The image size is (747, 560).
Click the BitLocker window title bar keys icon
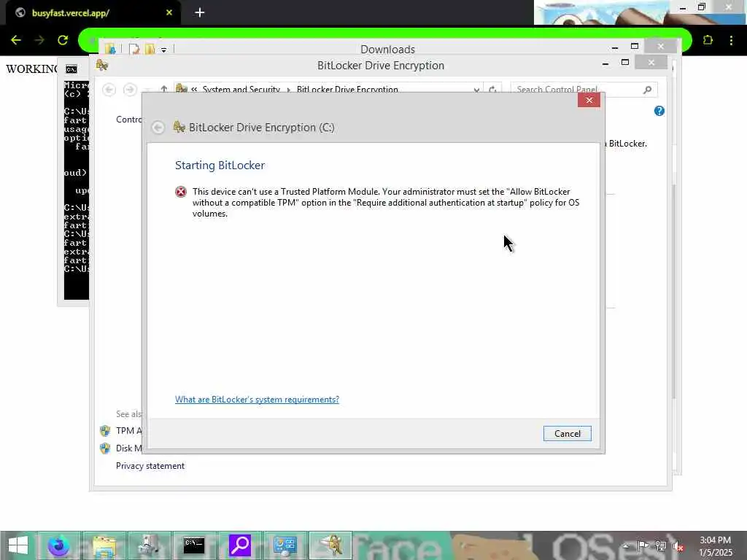(102, 65)
